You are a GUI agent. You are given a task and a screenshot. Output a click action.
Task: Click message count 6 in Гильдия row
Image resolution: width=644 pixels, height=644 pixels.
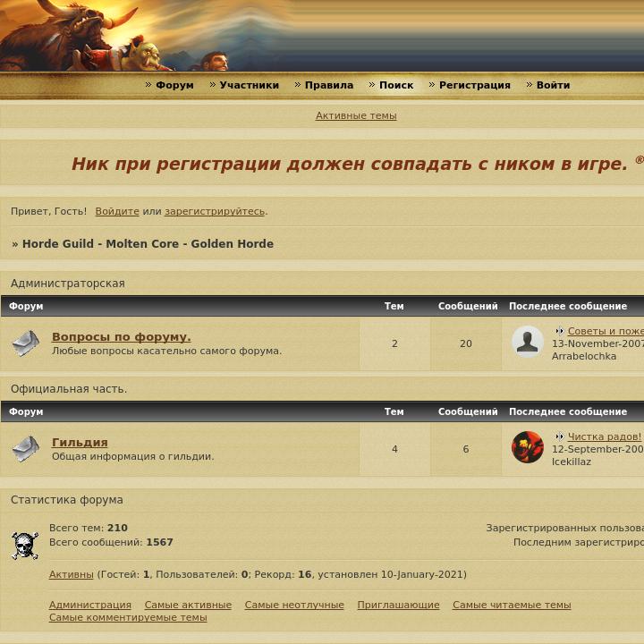coord(466,449)
